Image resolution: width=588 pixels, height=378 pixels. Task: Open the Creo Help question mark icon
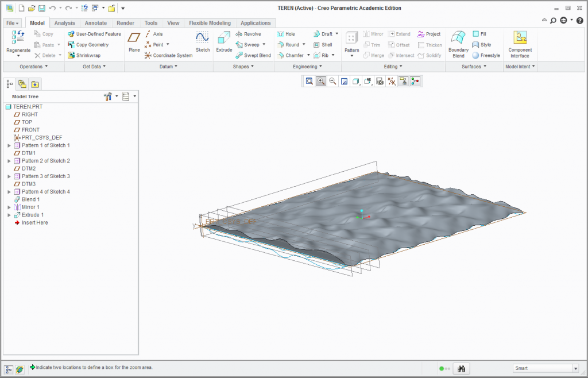point(580,20)
